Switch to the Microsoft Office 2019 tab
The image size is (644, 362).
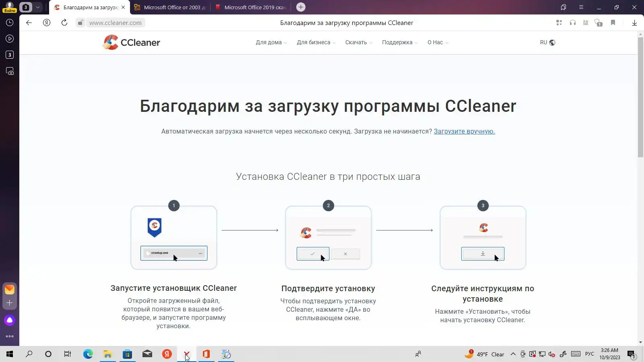pyautogui.click(x=251, y=7)
